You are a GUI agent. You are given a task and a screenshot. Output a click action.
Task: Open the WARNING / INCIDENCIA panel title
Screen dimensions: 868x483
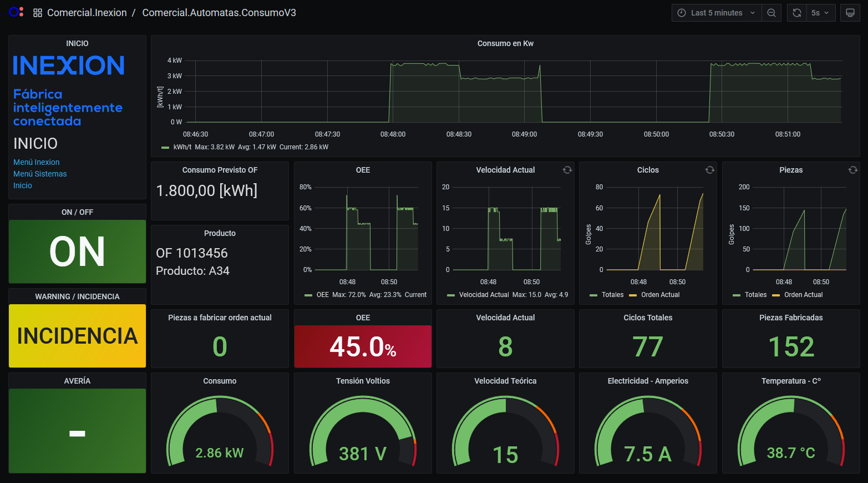[77, 296]
